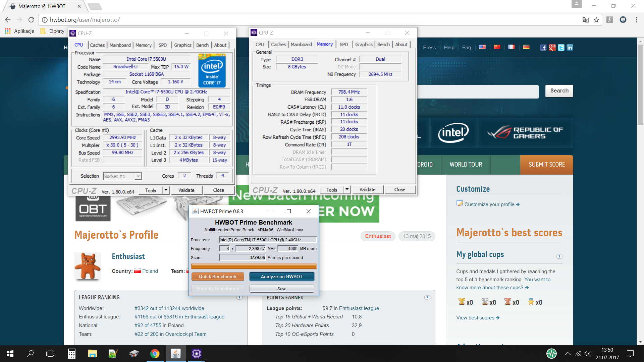Start the Quick Benchmark
The height and width of the screenshot is (362, 644).
[218, 277]
